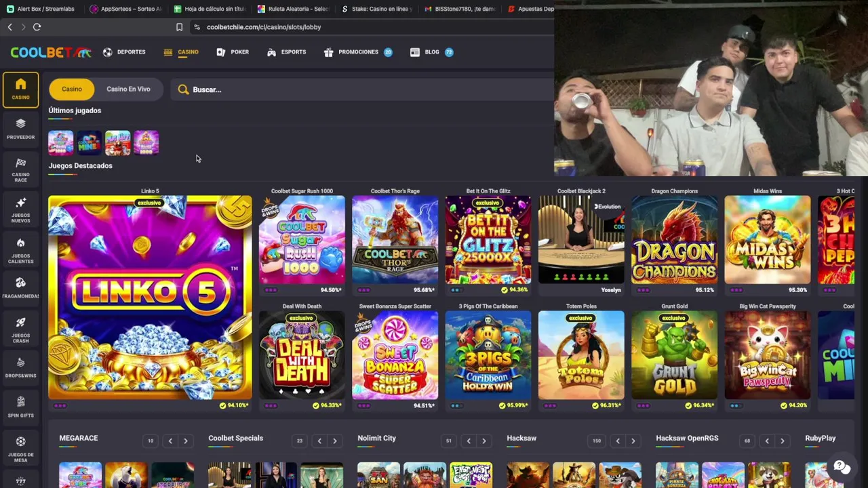Open Juegos Crash sidebar icon
The width and height of the screenshot is (868, 488).
pos(20,328)
